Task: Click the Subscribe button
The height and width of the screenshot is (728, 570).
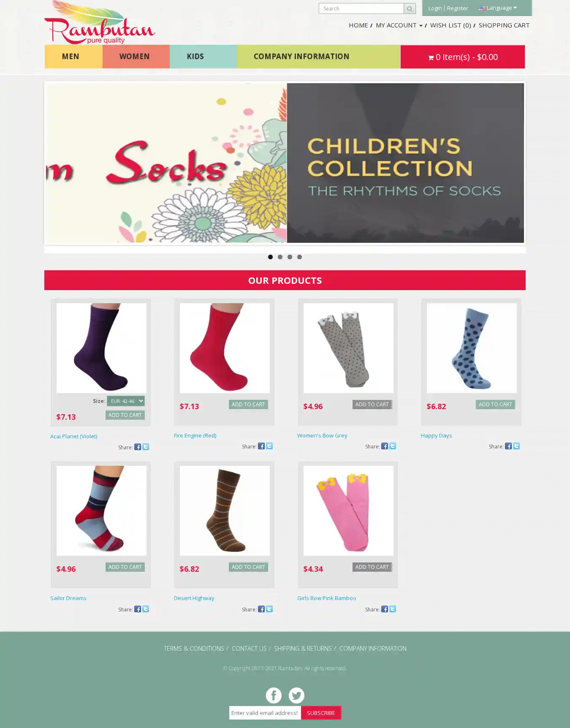Action: pyautogui.click(x=321, y=713)
